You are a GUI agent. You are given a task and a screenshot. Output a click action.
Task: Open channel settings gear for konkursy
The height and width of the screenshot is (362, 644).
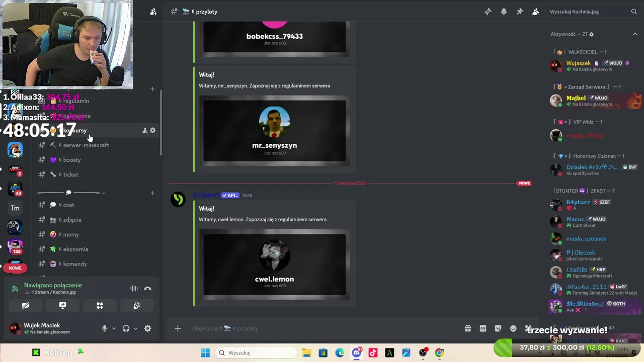click(x=153, y=130)
